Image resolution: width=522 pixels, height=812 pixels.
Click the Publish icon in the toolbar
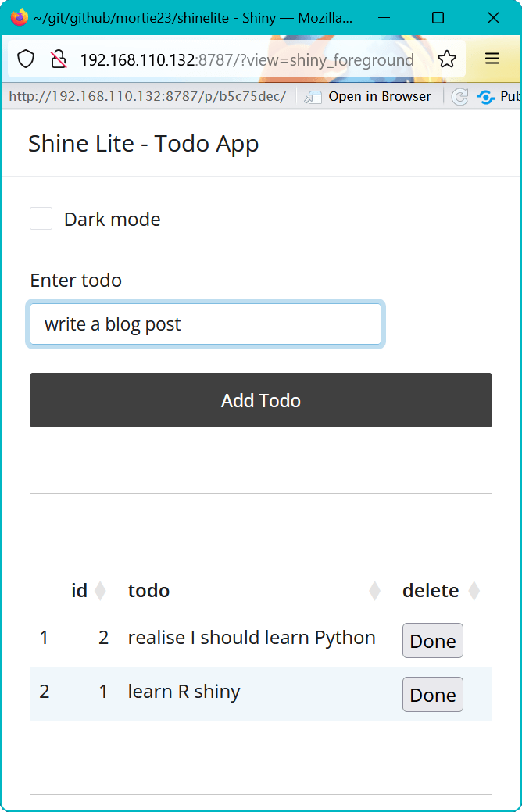coord(486,97)
